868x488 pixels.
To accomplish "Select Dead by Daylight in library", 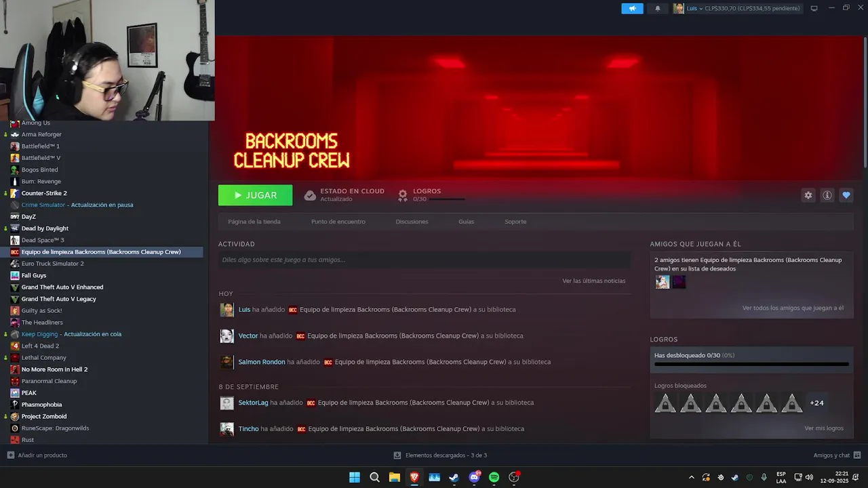I will coord(45,228).
